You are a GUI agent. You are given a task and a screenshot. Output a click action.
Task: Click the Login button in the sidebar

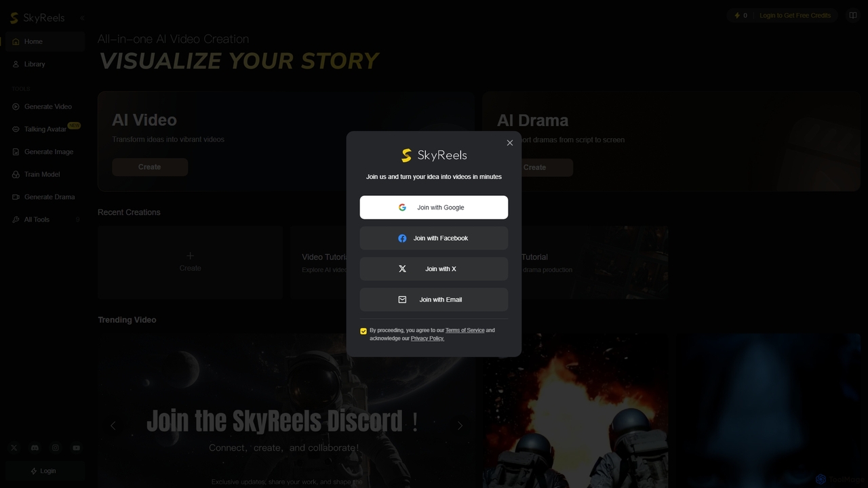45,471
